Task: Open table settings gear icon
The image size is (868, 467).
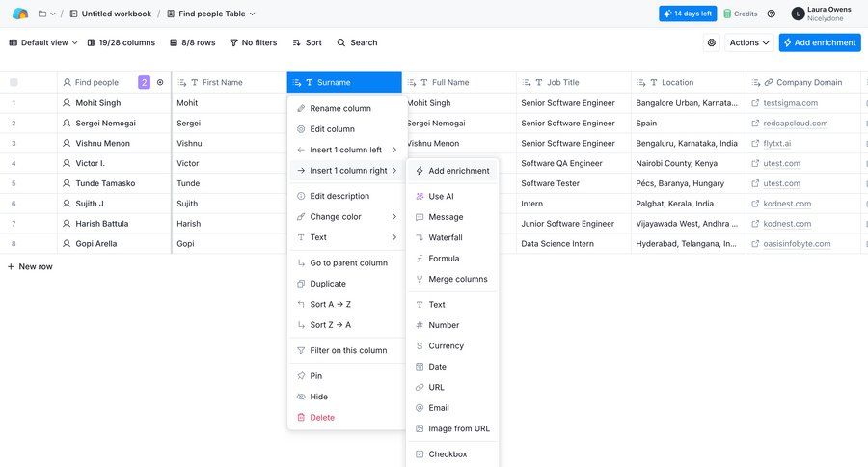Action: [712, 42]
